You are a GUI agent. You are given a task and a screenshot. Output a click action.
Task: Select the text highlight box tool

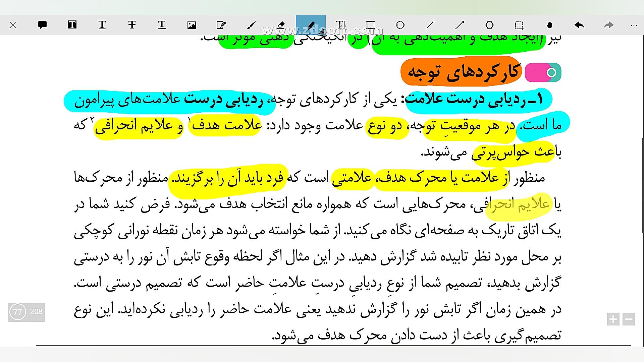point(72,25)
